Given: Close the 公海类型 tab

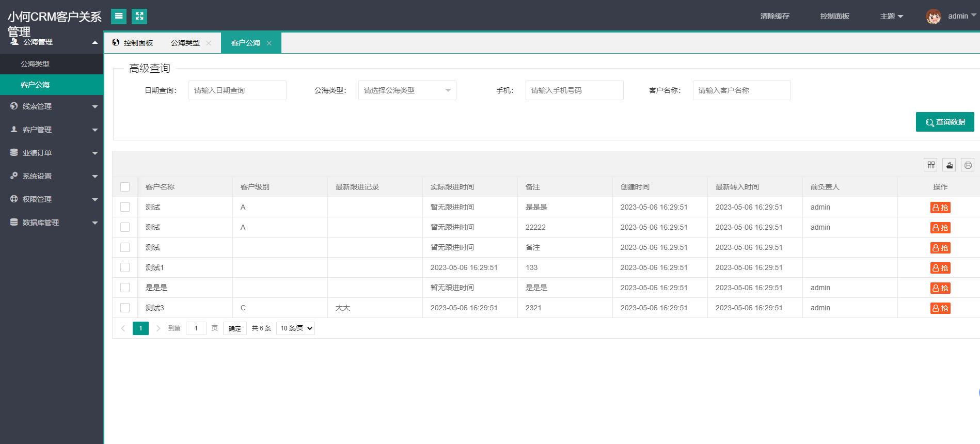Looking at the screenshot, I should 209,43.
